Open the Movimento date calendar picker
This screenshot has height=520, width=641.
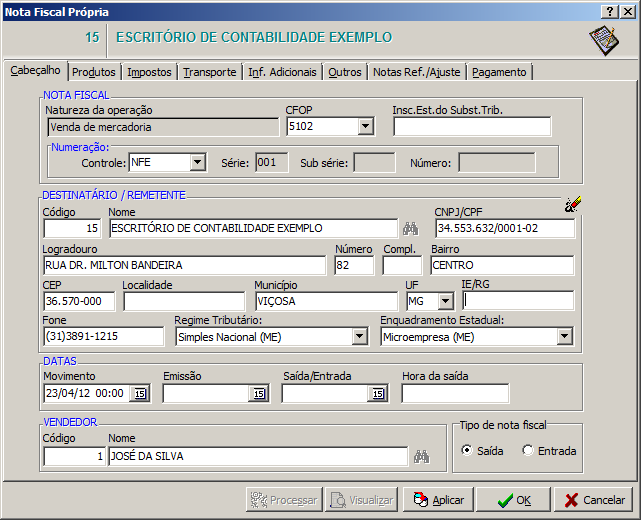click(x=140, y=394)
